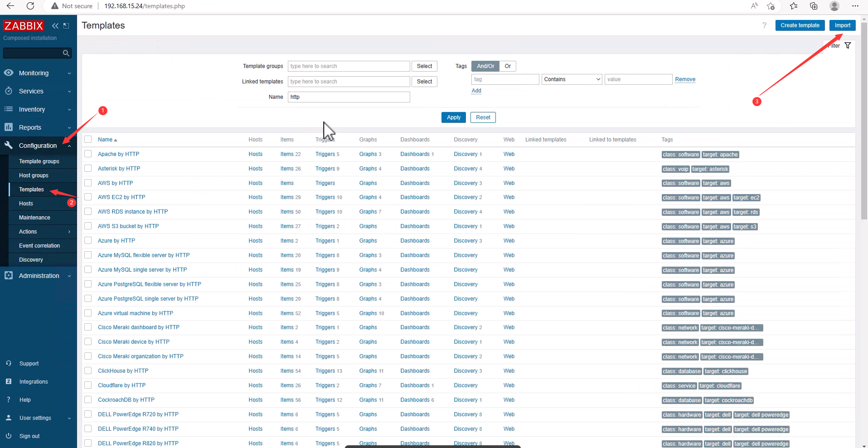
Task: Expand the Monitoring menu section
Action: [38, 73]
